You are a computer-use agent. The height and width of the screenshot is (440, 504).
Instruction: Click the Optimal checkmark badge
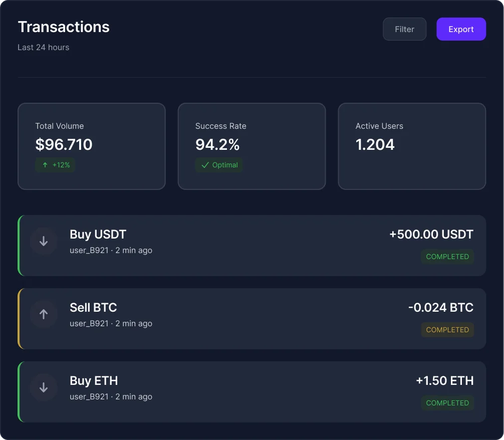coord(219,165)
